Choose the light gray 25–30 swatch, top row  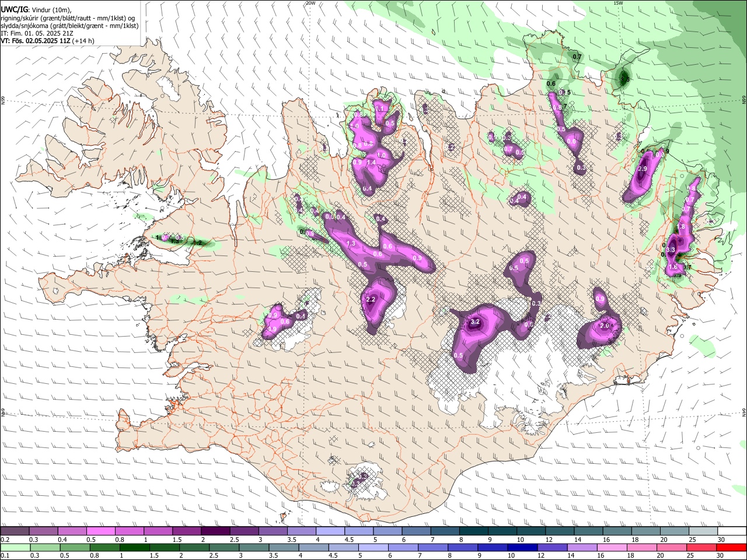point(703,531)
